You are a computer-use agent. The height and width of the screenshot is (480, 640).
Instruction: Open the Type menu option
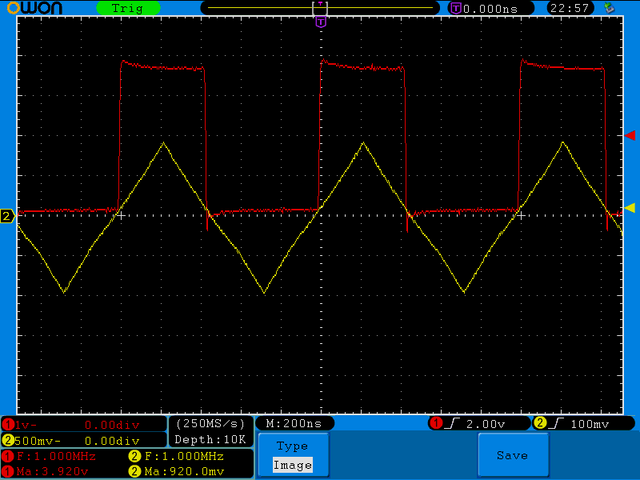tap(293, 446)
